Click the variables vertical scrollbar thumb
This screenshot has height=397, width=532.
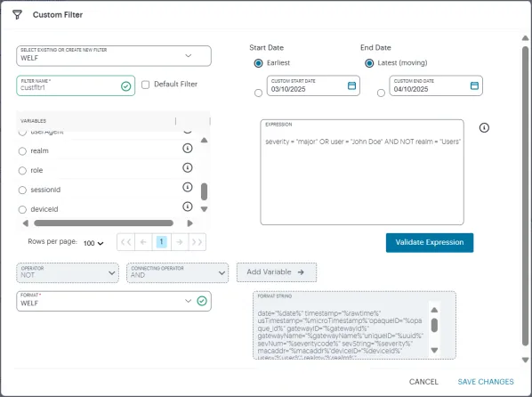click(204, 192)
